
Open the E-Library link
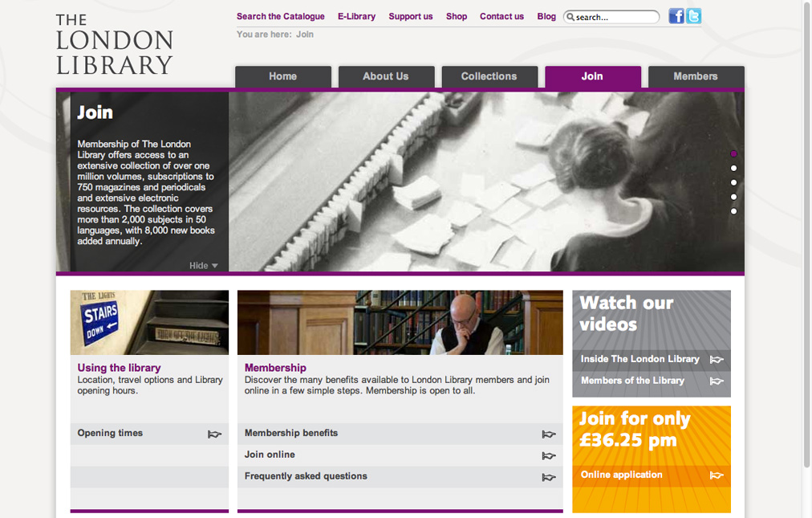tap(357, 17)
